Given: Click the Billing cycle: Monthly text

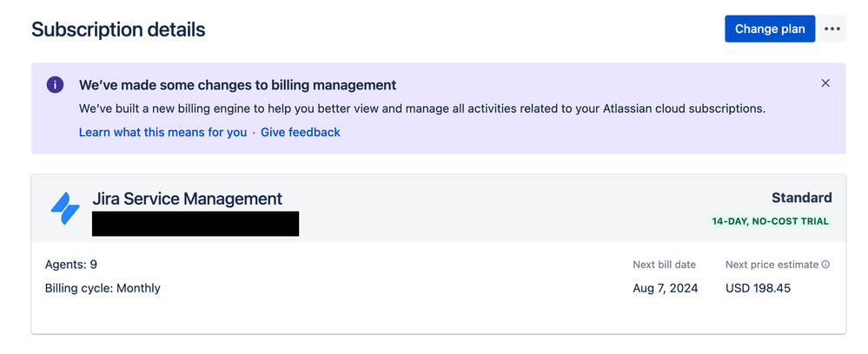Looking at the screenshot, I should point(103,288).
